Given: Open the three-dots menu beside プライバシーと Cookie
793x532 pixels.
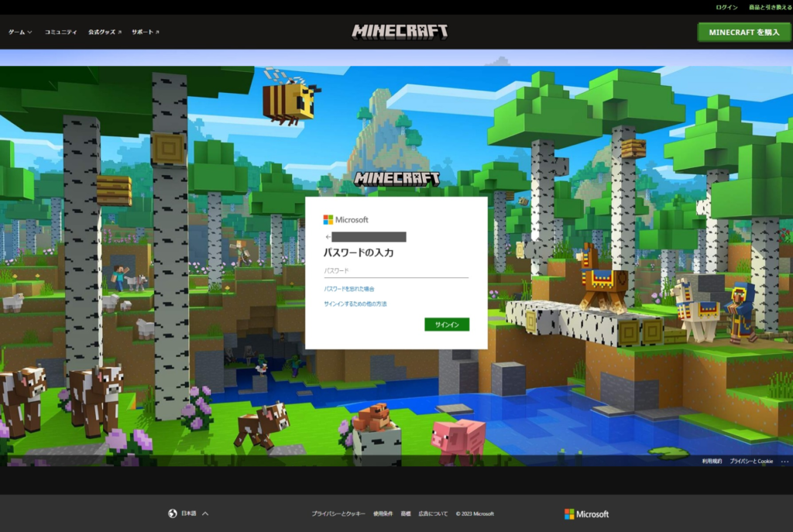Looking at the screenshot, I should tap(784, 462).
